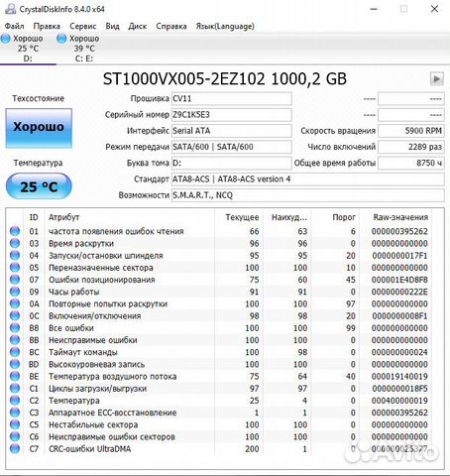Click status circle for attribute 0C
This screenshot has width=450, height=476.
click(x=15, y=315)
